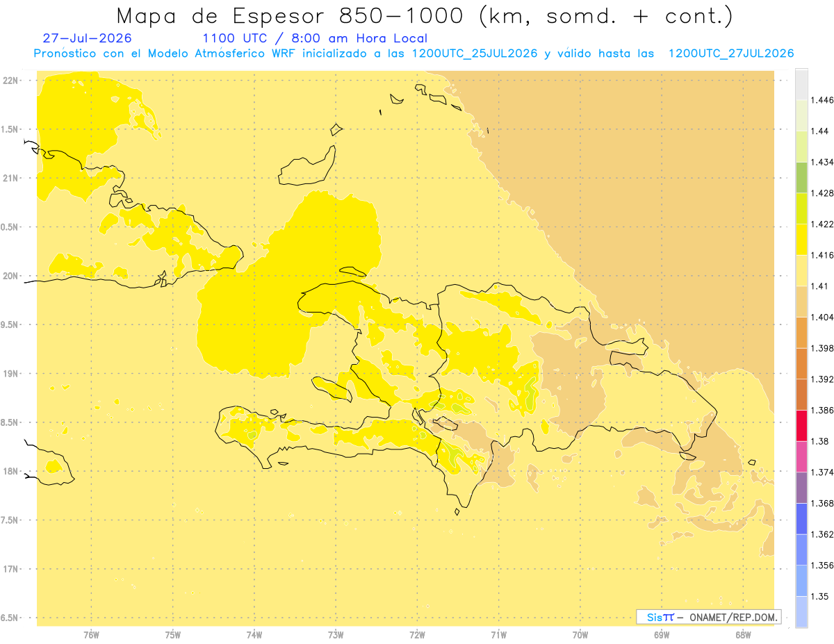Viewport: 834px width, 644px height.
Task: Click the legend value '1.44'
Action: (819, 131)
